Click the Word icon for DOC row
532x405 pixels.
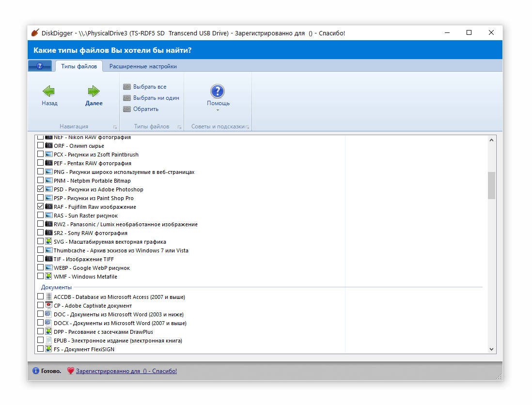tap(49, 314)
